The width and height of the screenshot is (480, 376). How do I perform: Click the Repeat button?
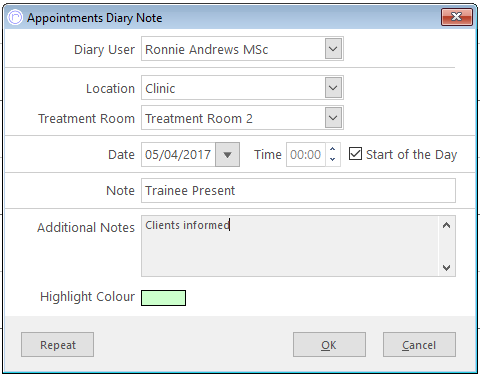(x=57, y=345)
